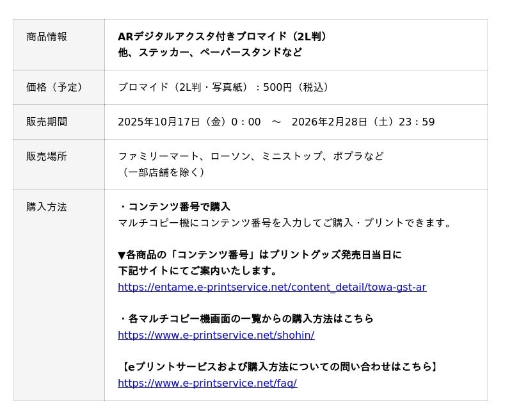Click the 各マルチコピー機画面の一覧 heading text

point(246,319)
